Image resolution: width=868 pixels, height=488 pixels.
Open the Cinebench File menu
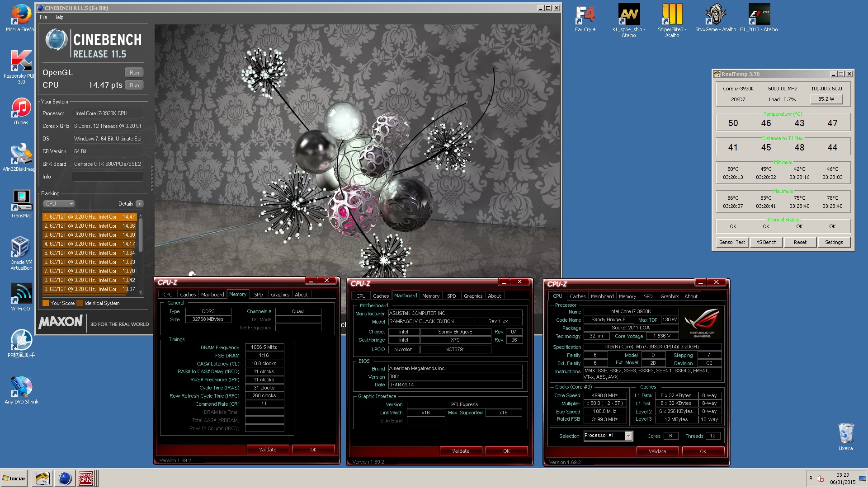(43, 17)
